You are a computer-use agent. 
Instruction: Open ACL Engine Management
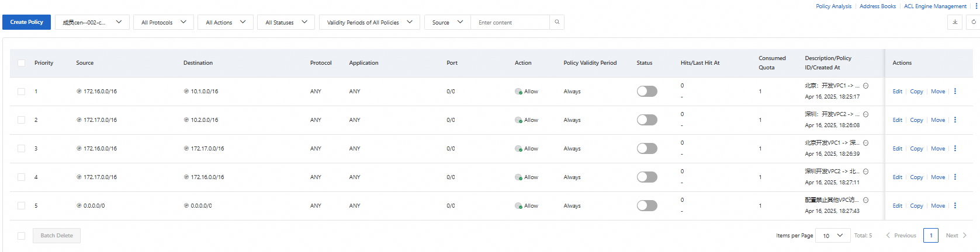click(935, 6)
